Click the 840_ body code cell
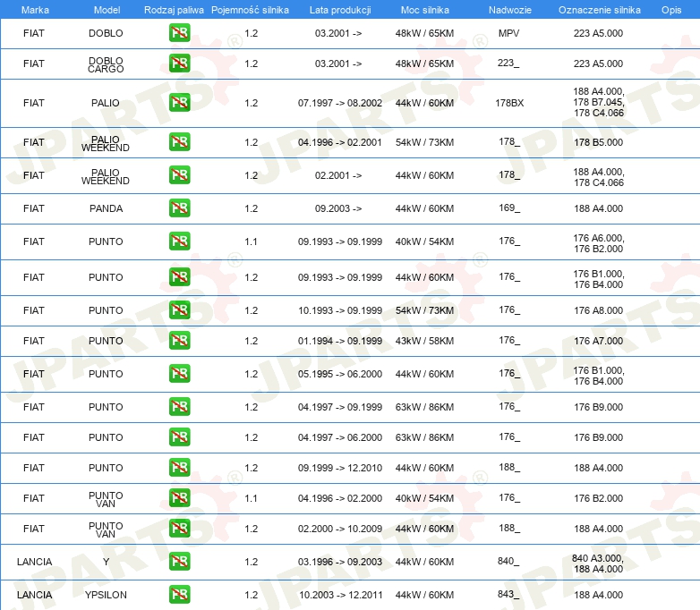Screen dimensions: 700x610 (508, 561)
